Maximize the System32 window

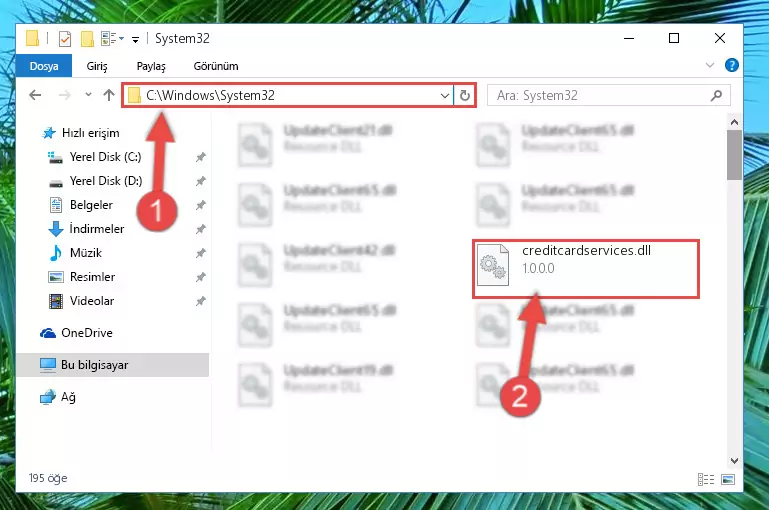[x=674, y=38]
